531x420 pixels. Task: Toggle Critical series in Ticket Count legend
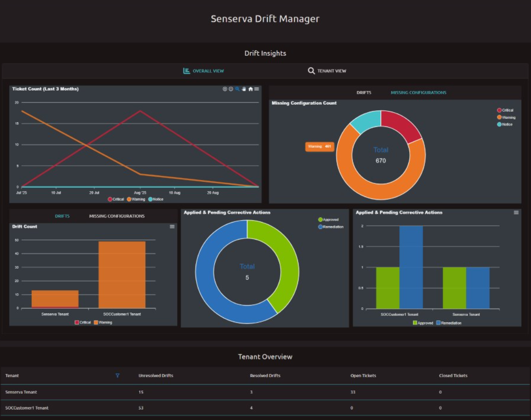pyautogui.click(x=116, y=199)
